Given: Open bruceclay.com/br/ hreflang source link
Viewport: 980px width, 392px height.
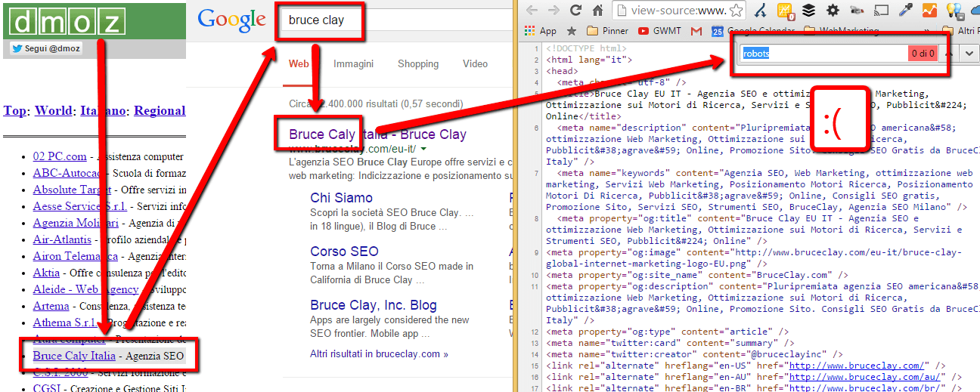Looking at the screenshot, I should tap(866, 387).
